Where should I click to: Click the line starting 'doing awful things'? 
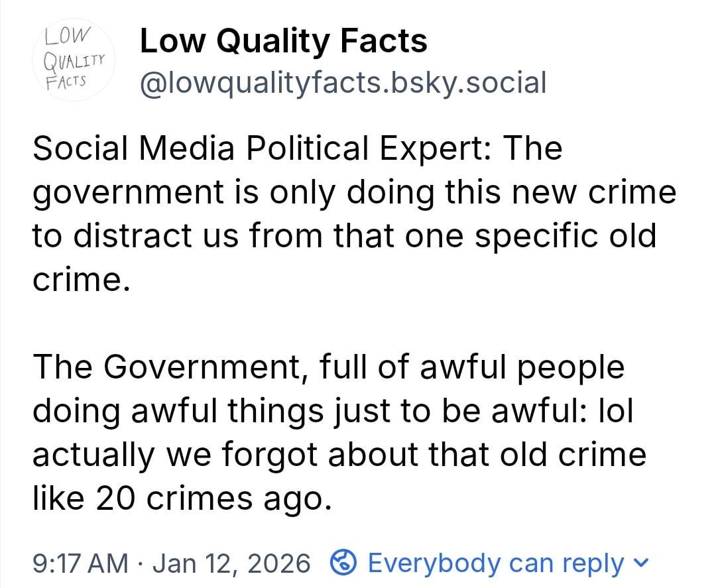click(332, 411)
